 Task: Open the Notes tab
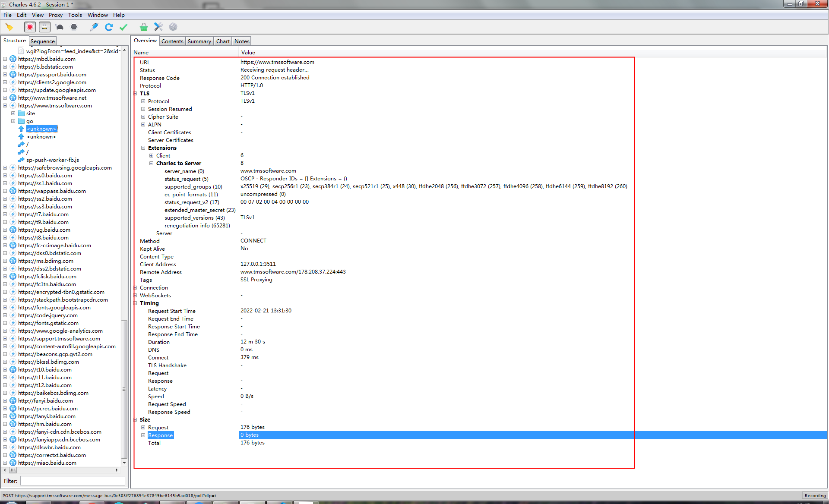click(242, 41)
